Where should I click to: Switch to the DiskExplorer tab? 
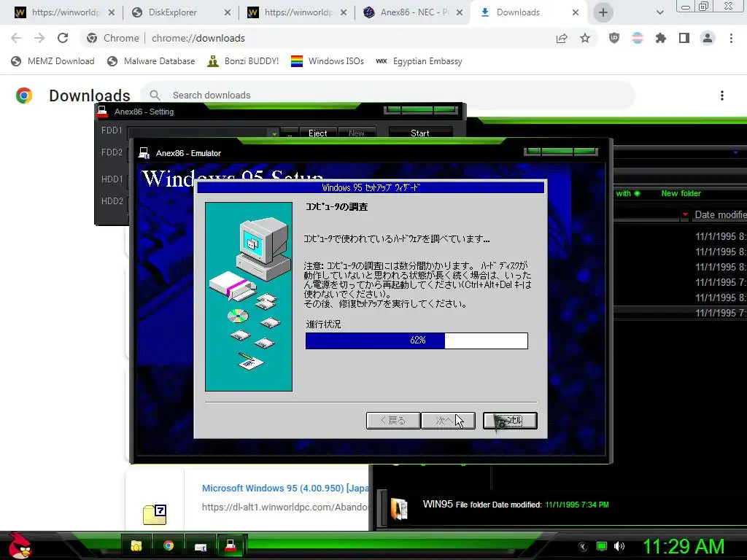click(x=181, y=12)
